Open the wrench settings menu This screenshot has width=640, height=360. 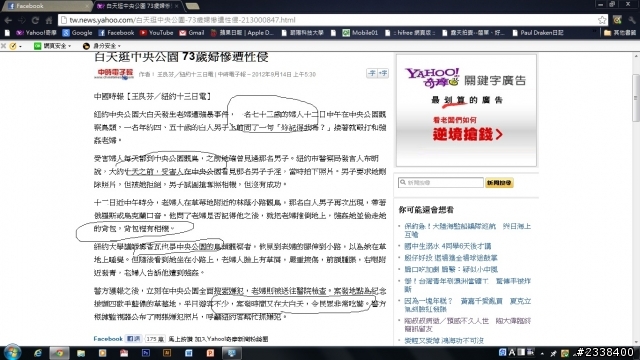(x=632, y=20)
